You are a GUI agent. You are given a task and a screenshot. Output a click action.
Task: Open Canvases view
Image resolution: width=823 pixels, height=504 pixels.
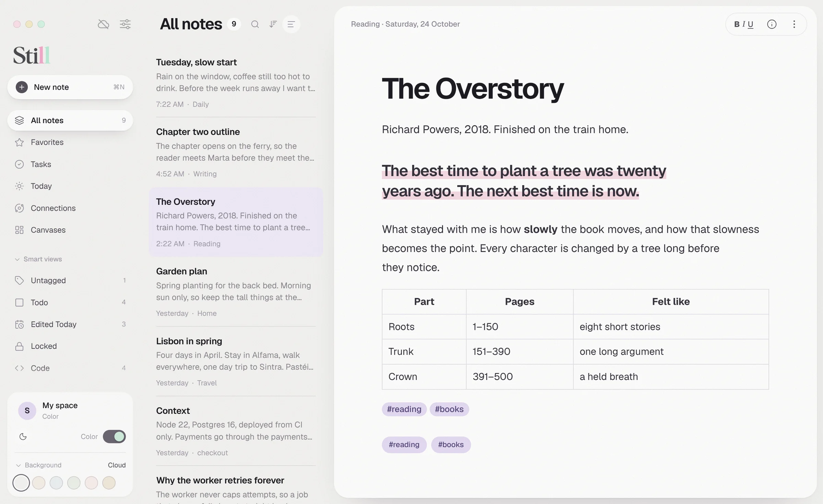[70, 230]
